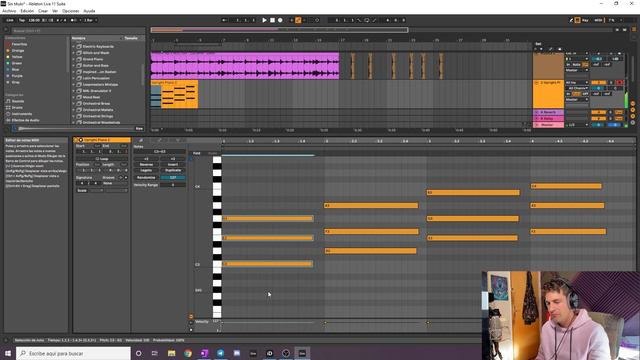640x360 pixels.
Task: Select Favorites collection in browser
Action: pyautogui.click(x=19, y=44)
